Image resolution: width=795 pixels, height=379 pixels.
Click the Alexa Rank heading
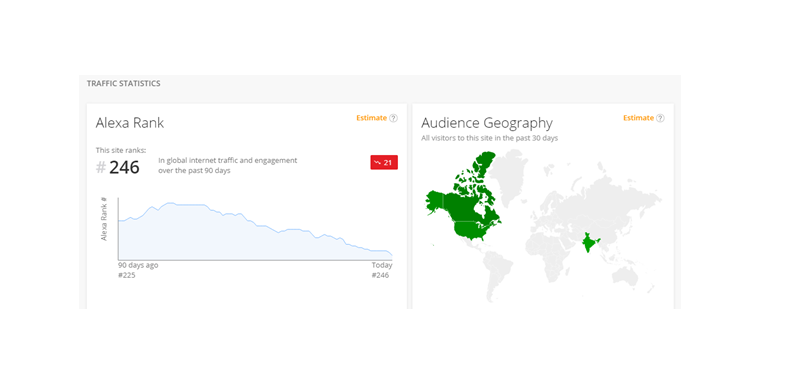(x=130, y=123)
